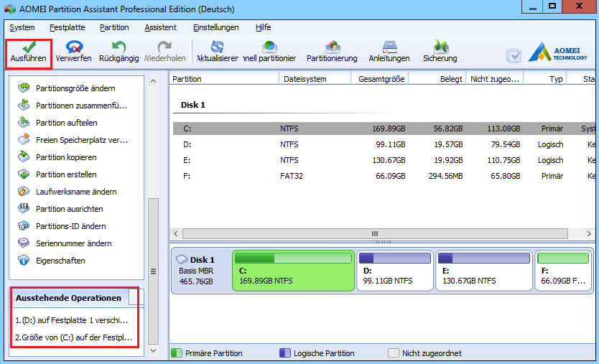
Task: Click the 56.82GB Belegt value for C:
Action: pos(447,129)
